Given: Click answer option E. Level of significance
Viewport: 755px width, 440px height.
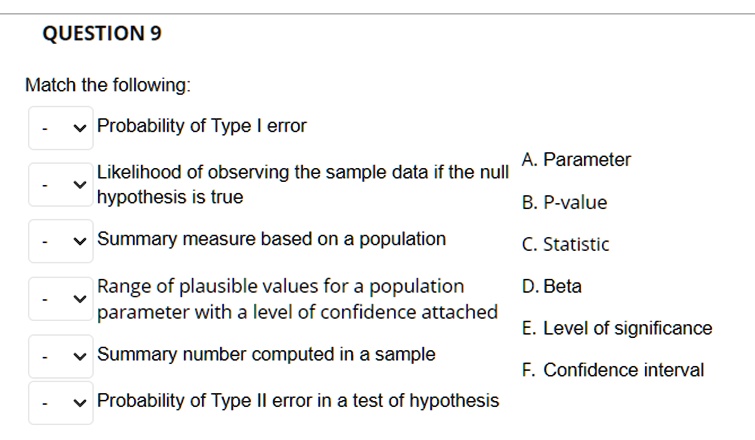Looking at the screenshot, I should click(617, 328).
